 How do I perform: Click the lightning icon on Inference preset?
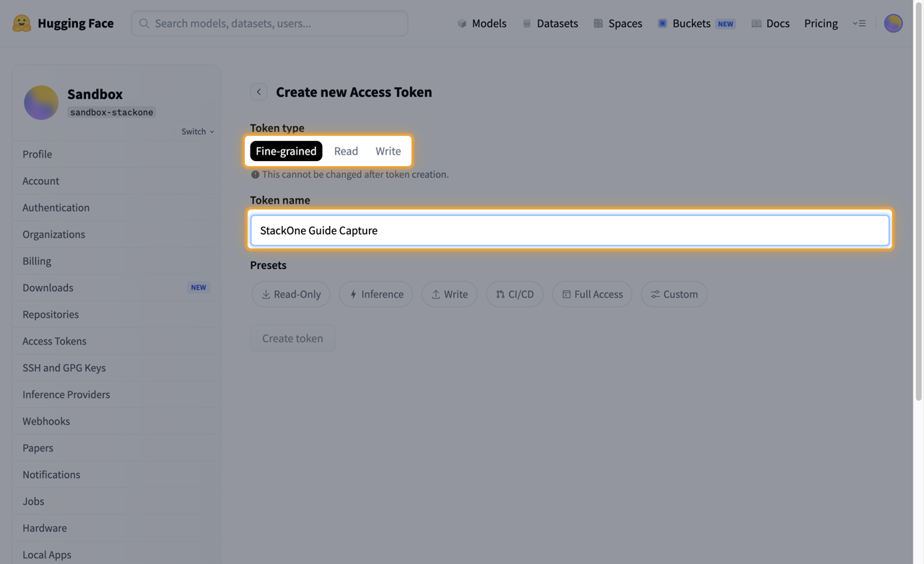(353, 294)
